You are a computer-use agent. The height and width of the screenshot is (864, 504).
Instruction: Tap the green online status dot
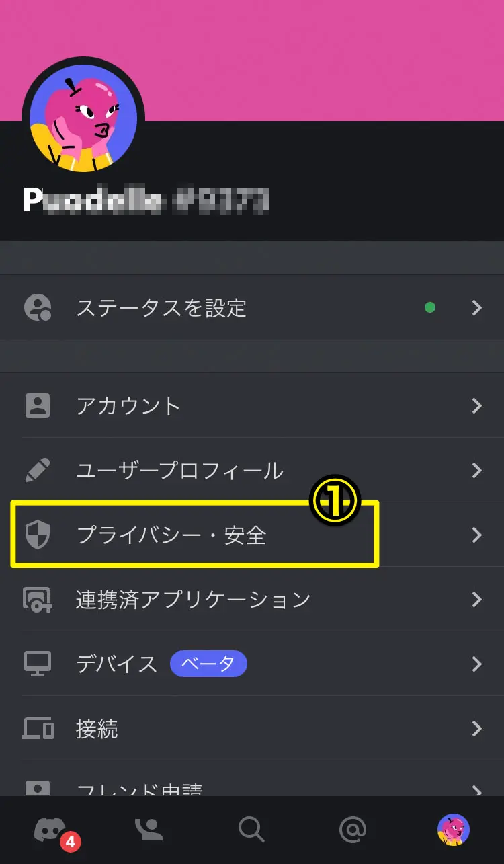tap(430, 307)
